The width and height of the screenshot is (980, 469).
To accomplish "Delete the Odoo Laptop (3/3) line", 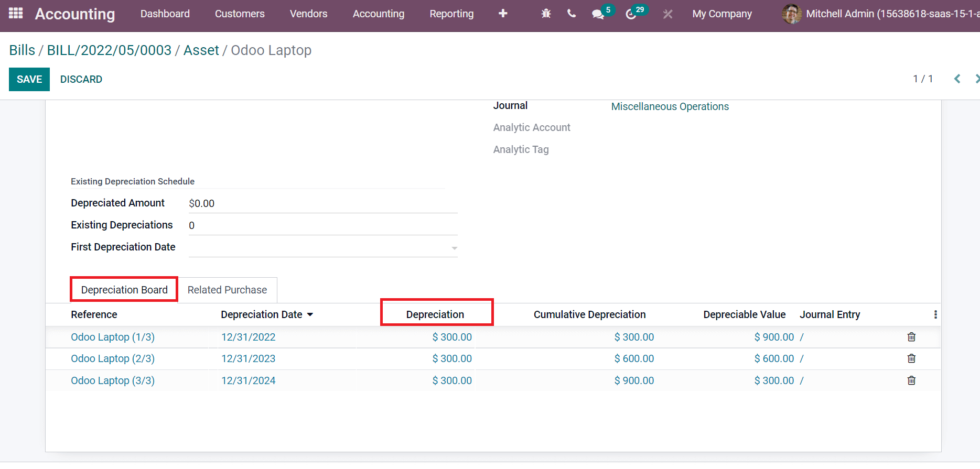I will [911, 380].
